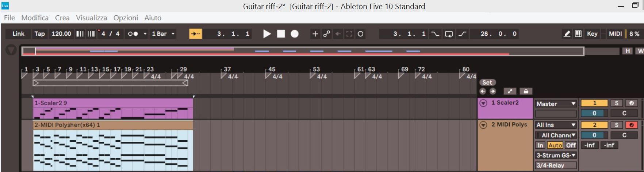
Task: Select the 2-MIDI Polysher(x64) 1 clip header
Action: (113, 125)
